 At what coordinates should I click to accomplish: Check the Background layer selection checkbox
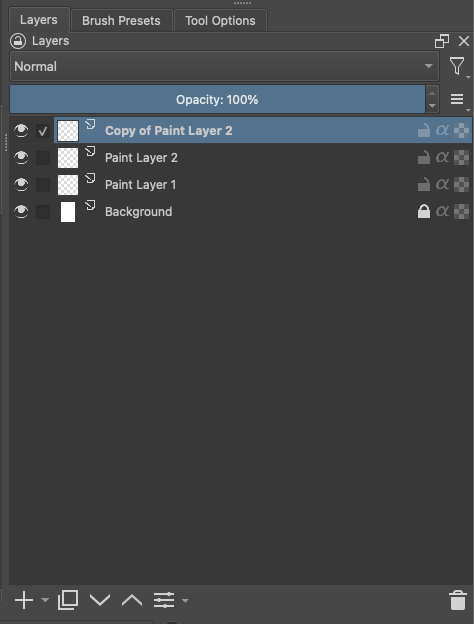tap(43, 212)
